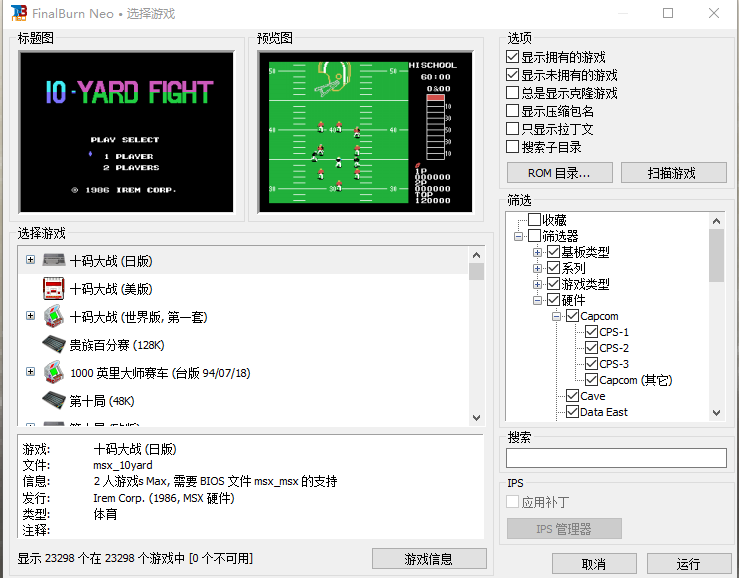Expand the 系列 tree node

click(537, 268)
